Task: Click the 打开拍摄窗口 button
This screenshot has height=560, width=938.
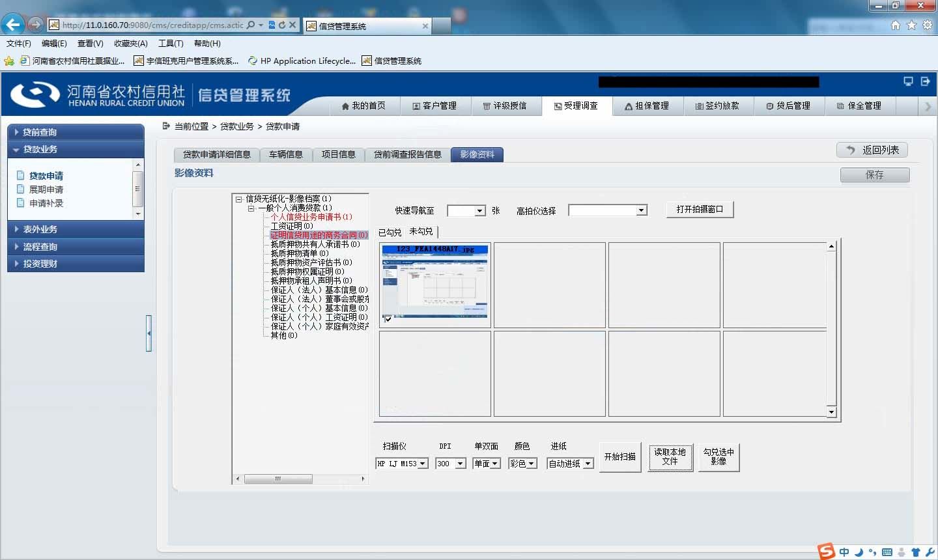Action: [x=700, y=210]
